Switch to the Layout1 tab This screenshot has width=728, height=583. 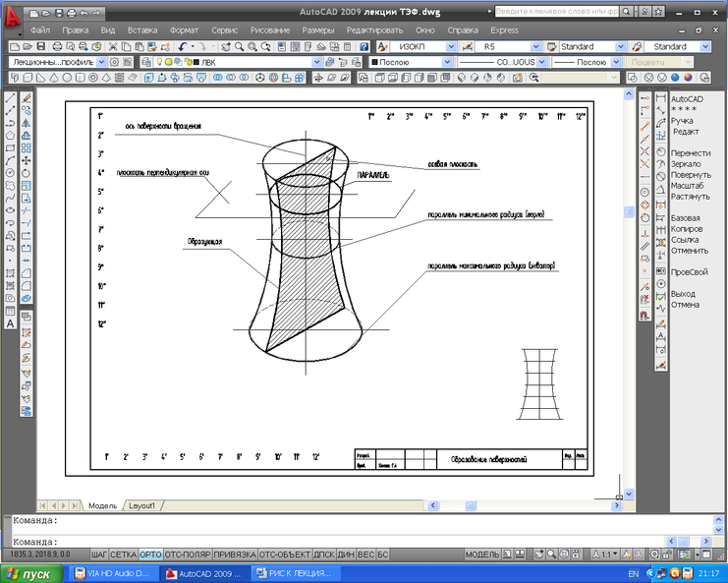[x=142, y=505]
